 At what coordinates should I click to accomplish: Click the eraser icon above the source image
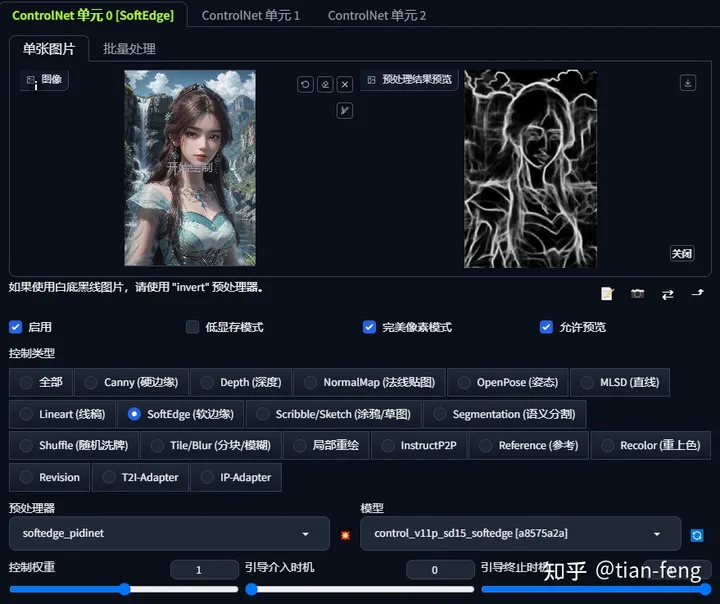[x=325, y=85]
